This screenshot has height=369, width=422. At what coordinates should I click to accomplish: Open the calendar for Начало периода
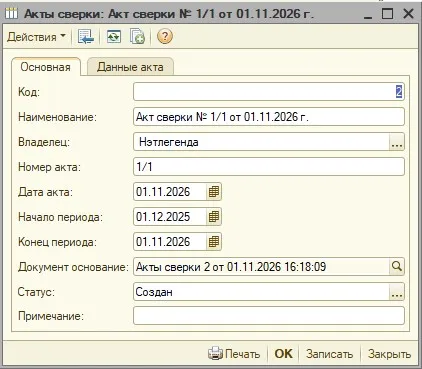coord(214,217)
